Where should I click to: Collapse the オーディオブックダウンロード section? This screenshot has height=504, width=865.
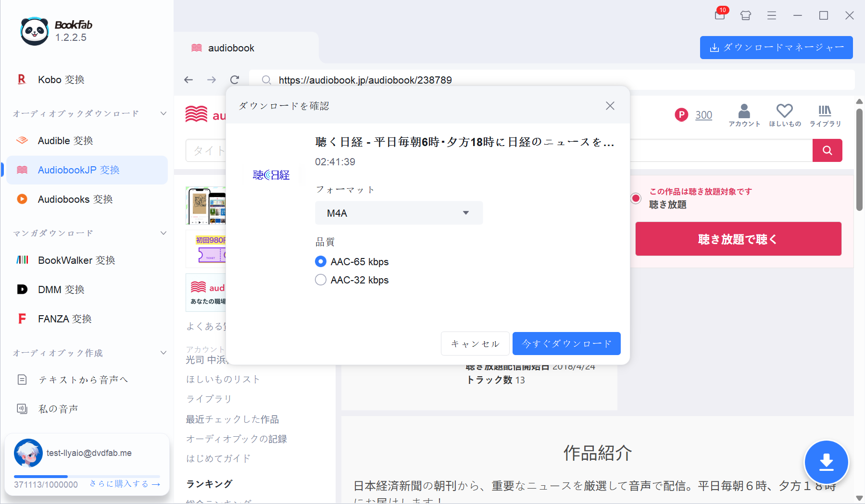coord(163,113)
